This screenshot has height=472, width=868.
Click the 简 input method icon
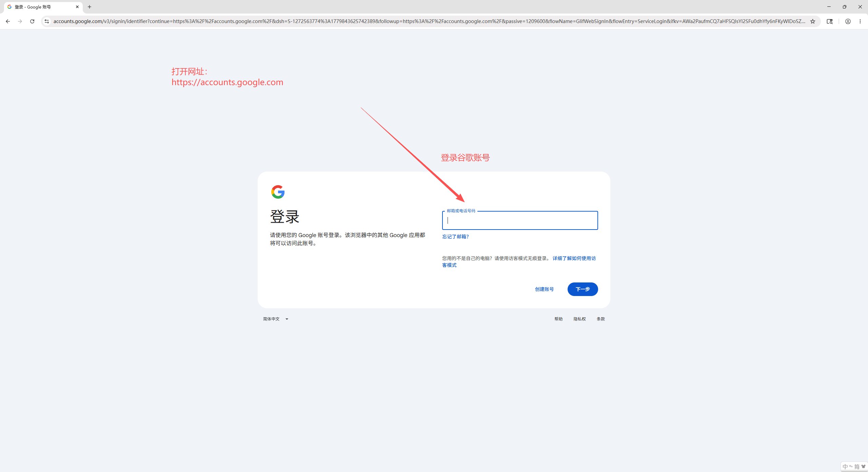point(857,467)
